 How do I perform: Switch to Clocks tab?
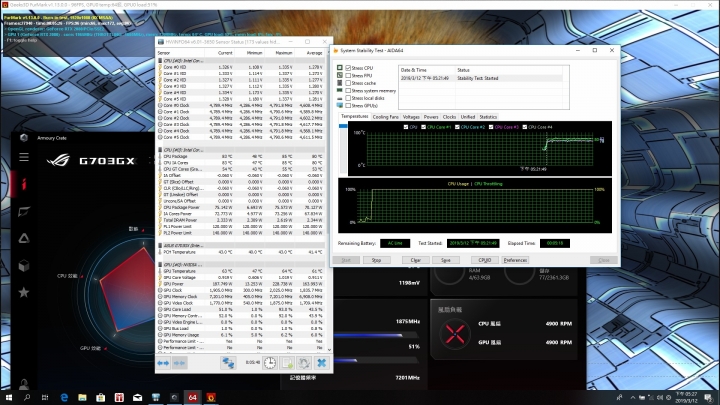click(x=450, y=117)
